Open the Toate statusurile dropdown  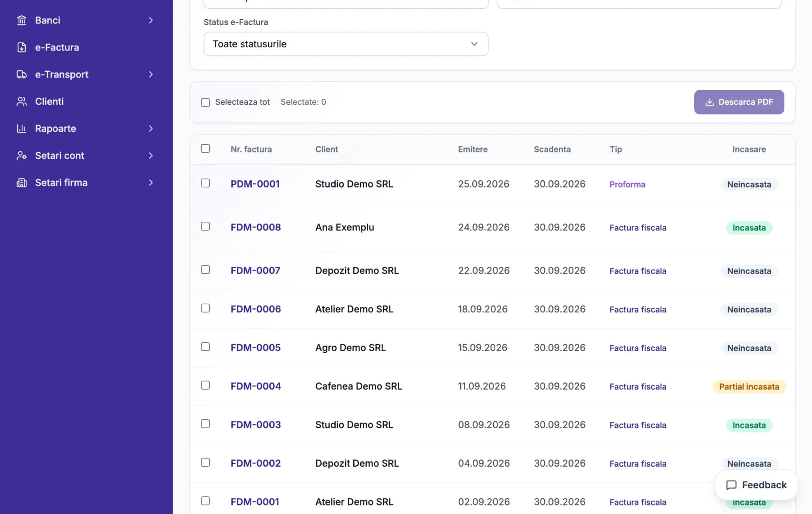(x=346, y=44)
